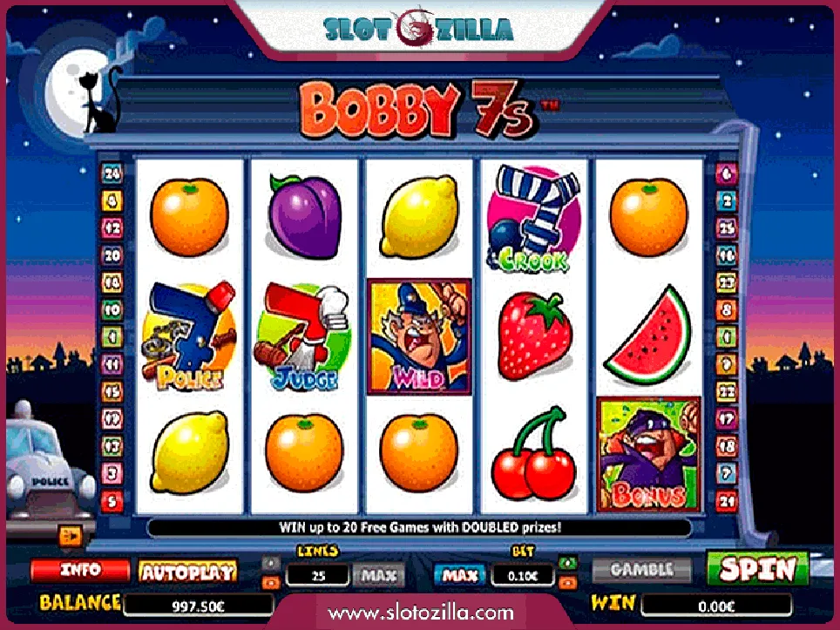Screen dimensions: 840x630
Task: Click the Bonus robber symbol
Action: [x=649, y=454]
